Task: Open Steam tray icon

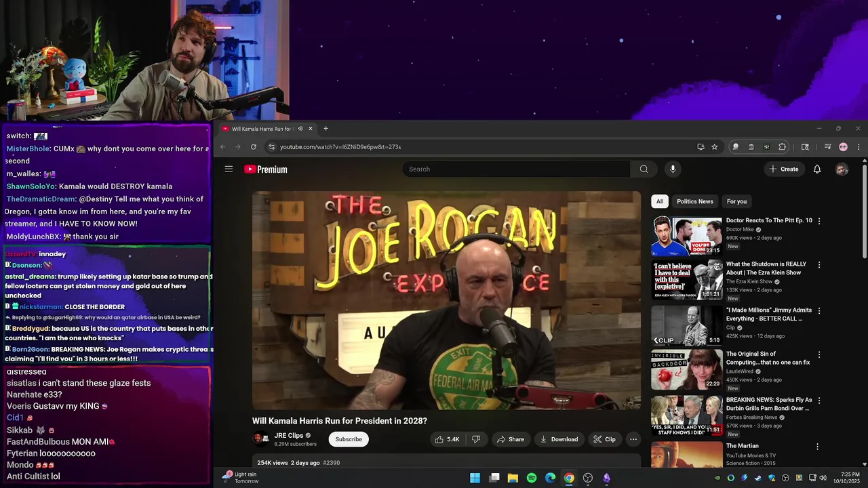Action: coord(758,478)
